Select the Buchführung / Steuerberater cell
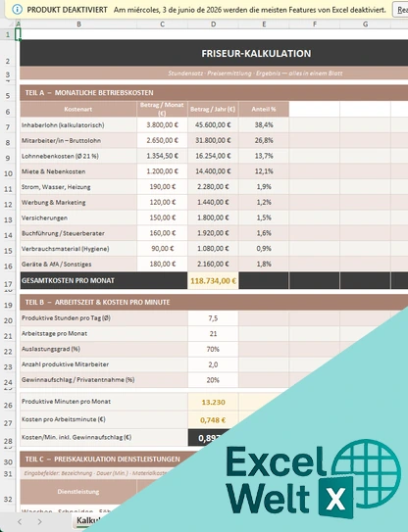This screenshot has width=408, height=532. click(78, 233)
